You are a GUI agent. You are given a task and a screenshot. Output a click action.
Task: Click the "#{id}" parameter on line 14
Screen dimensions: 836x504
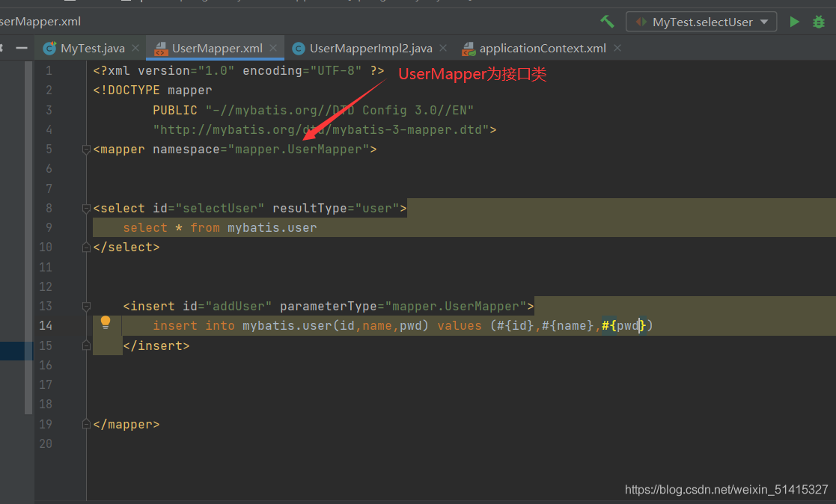(x=515, y=325)
